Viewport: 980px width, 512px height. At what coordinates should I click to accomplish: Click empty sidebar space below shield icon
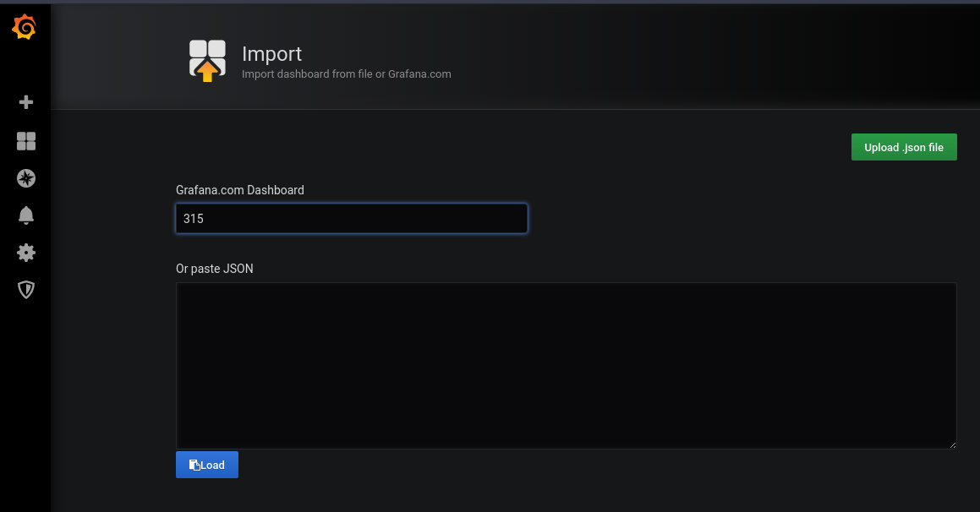click(25, 397)
